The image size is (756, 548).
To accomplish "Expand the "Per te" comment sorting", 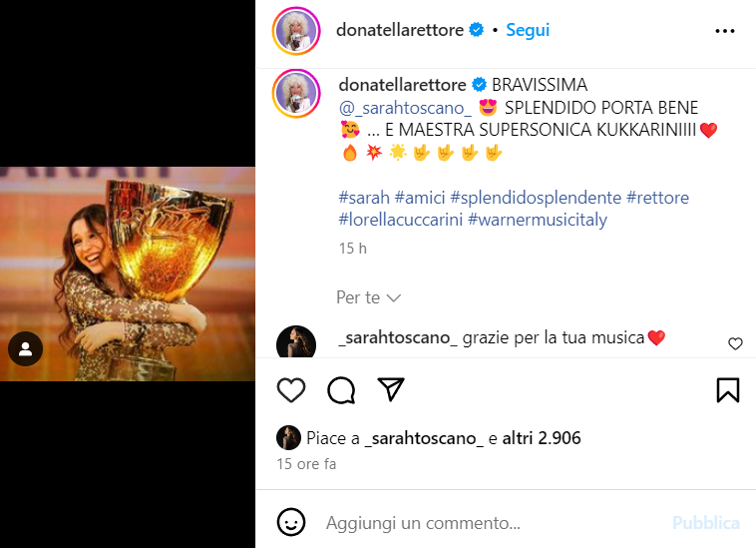I will [368, 297].
